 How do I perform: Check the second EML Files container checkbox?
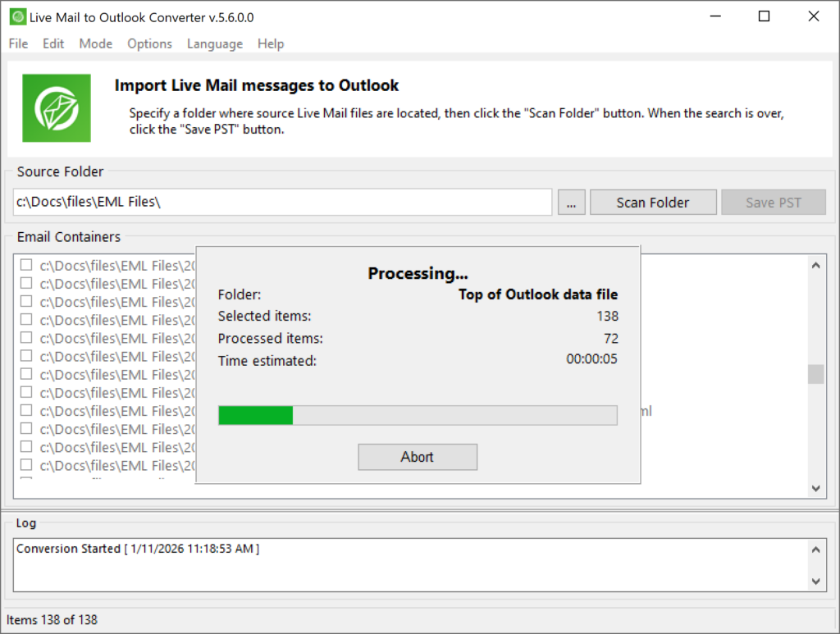pos(25,284)
